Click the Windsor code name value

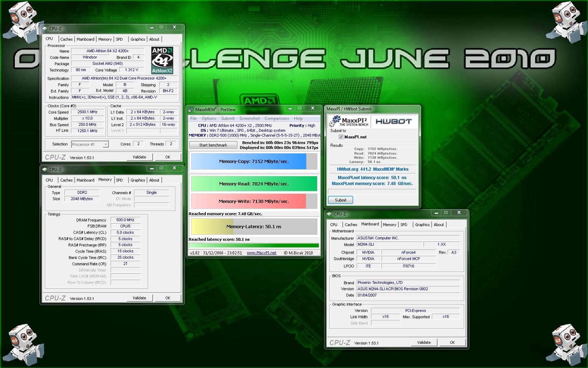[90, 57]
